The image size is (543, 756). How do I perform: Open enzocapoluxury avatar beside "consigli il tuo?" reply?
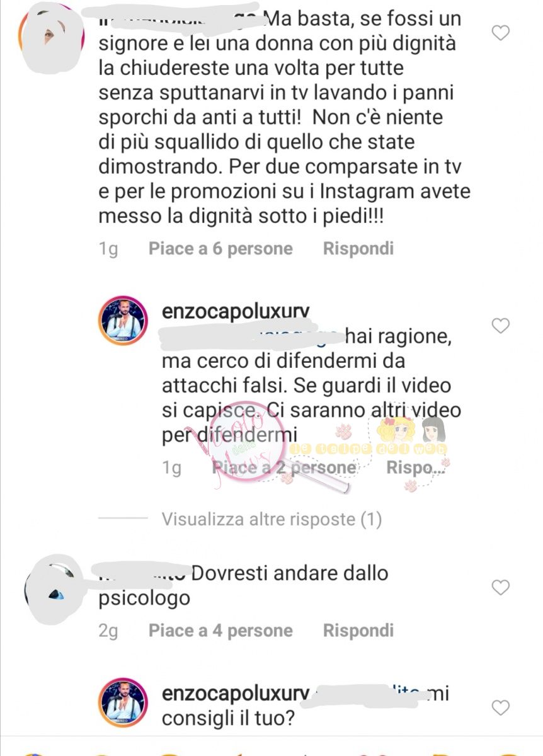123,702
